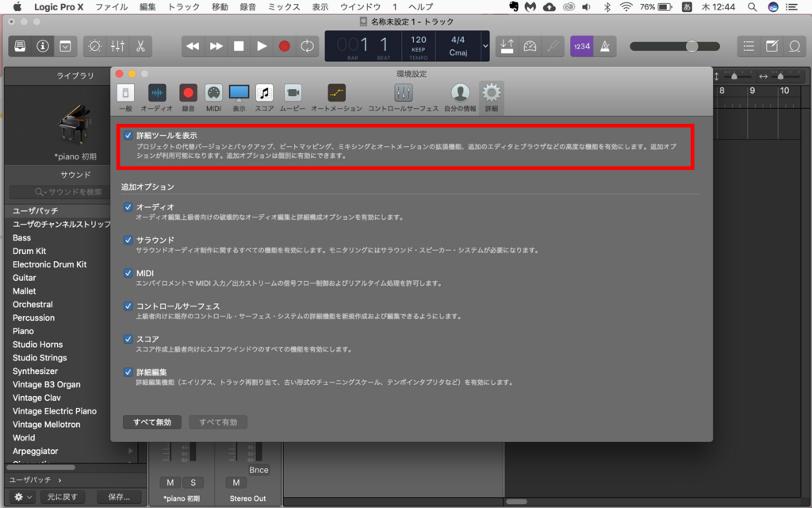Click the ユーザパッチ breadcrumb at Library bottom
Image resolution: width=812 pixels, height=508 pixels.
click(x=32, y=480)
